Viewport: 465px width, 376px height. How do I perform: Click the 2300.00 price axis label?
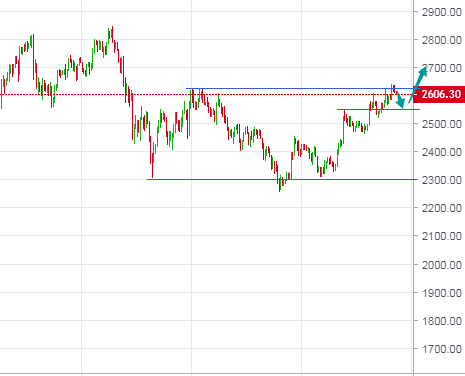[x=441, y=180]
